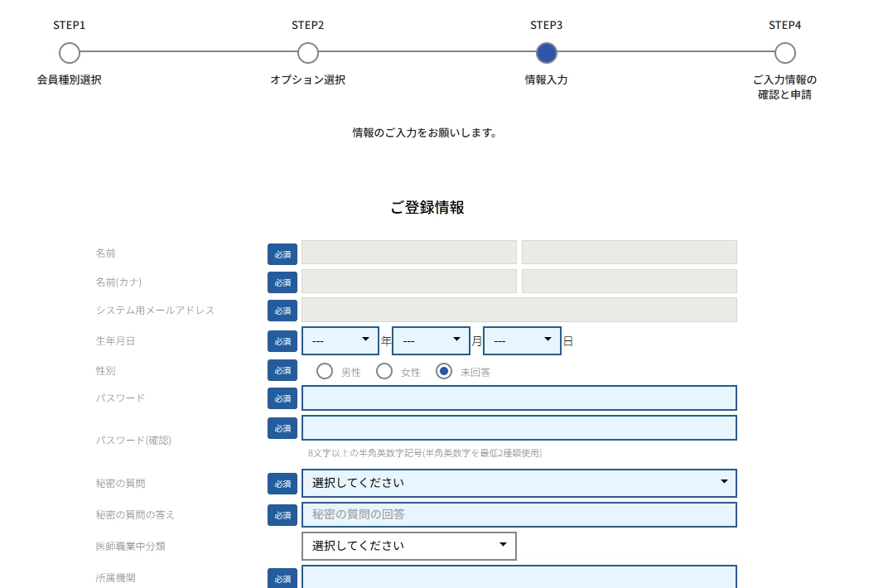Click the second 名前(カナ) input field
This screenshot has width=883, height=588.
[629, 282]
